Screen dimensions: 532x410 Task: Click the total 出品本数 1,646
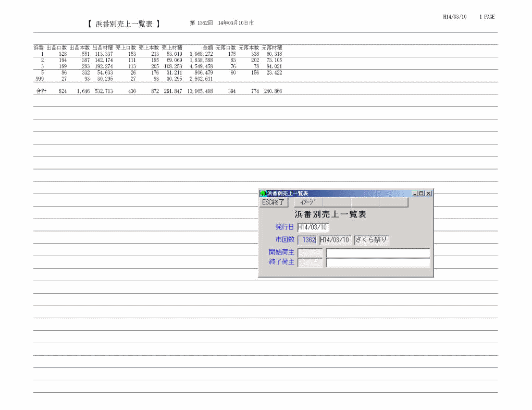(83, 91)
